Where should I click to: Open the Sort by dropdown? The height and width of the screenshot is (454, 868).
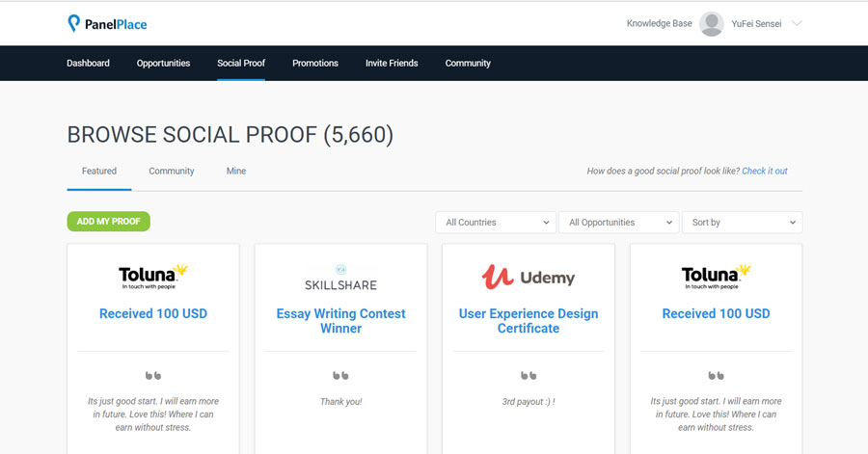coord(743,223)
